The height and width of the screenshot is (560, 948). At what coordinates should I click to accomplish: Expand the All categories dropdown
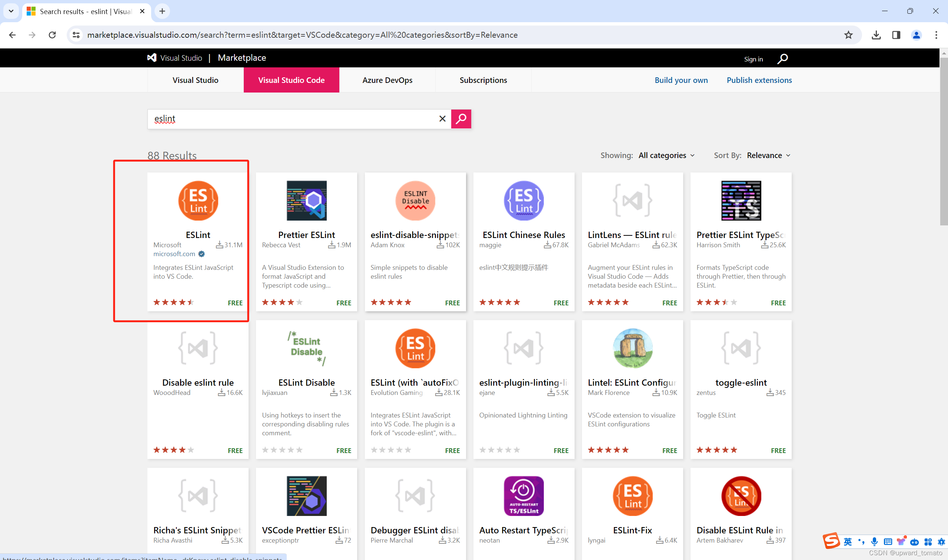[666, 155]
